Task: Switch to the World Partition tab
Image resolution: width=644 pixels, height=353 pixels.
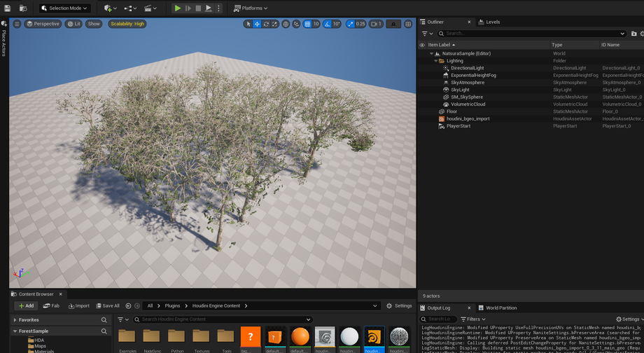Action: click(x=500, y=307)
